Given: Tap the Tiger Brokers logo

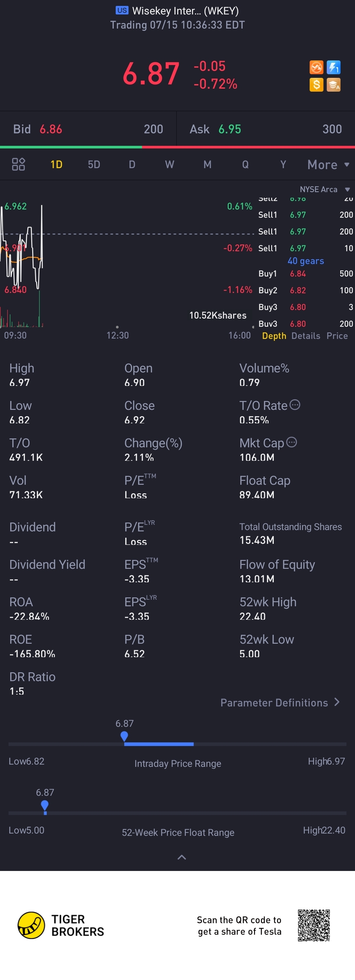Looking at the screenshot, I should pyautogui.click(x=31, y=925).
